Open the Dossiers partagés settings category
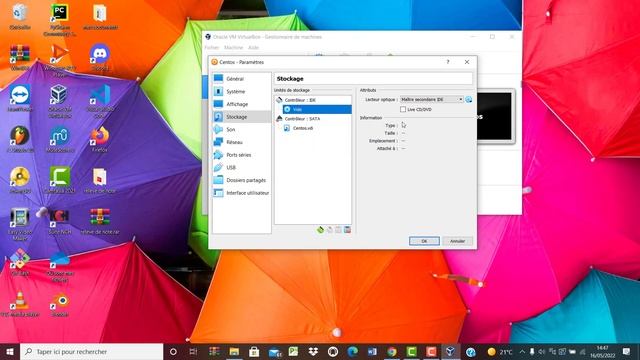 coord(242,180)
